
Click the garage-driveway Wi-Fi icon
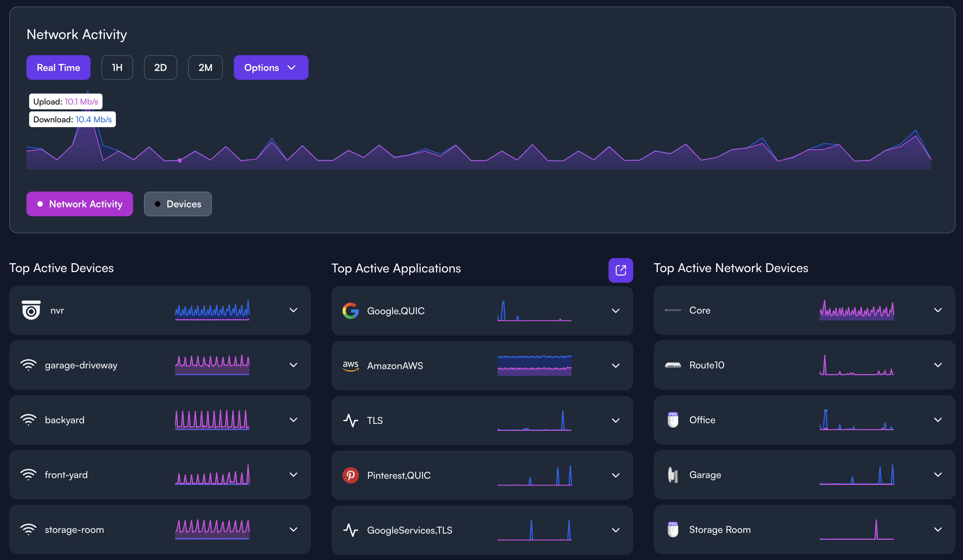pyautogui.click(x=28, y=365)
